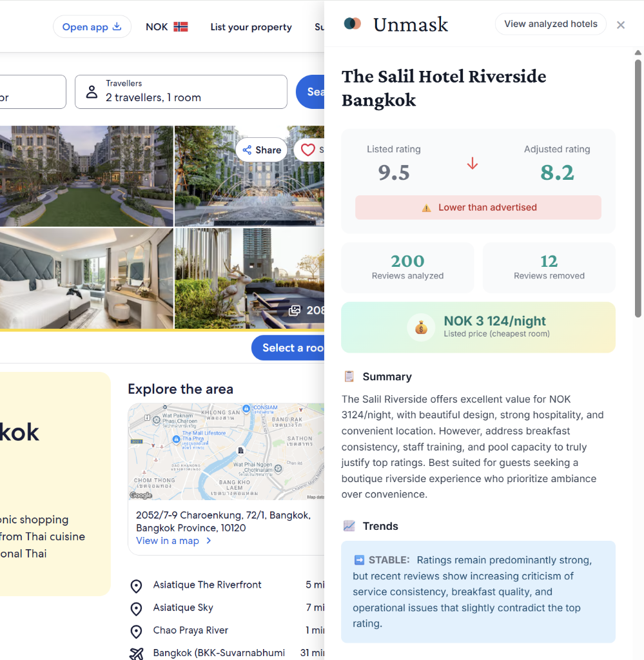Click View in a map link
This screenshot has width=644, height=660.
(x=168, y=541)
